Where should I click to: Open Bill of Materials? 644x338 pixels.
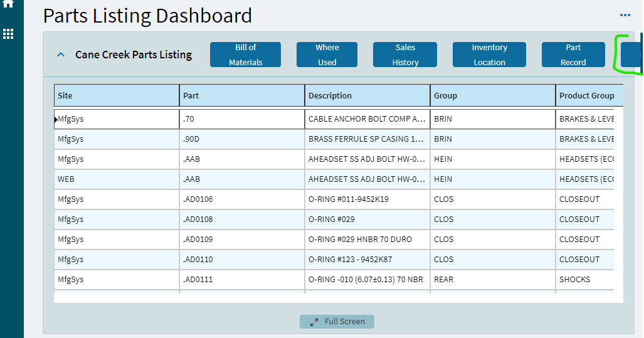[x=246, y=55]
